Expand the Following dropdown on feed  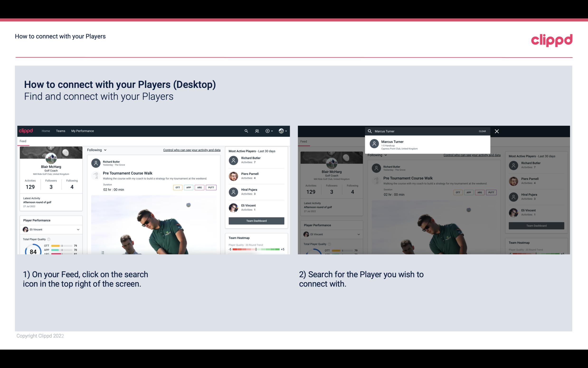97,150
